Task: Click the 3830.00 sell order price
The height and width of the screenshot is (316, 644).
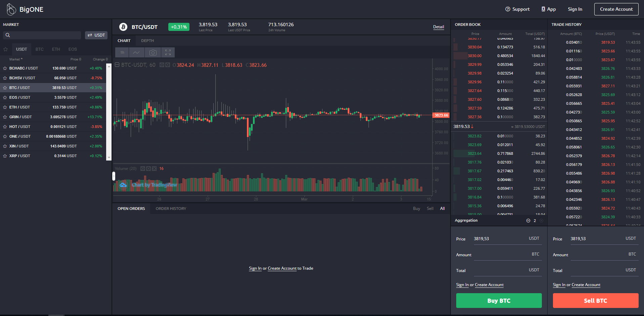Action: (474, 56)
